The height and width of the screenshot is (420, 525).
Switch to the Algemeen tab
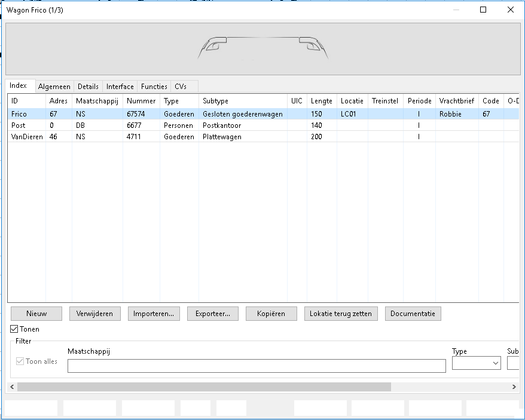[x=54, y=87]
